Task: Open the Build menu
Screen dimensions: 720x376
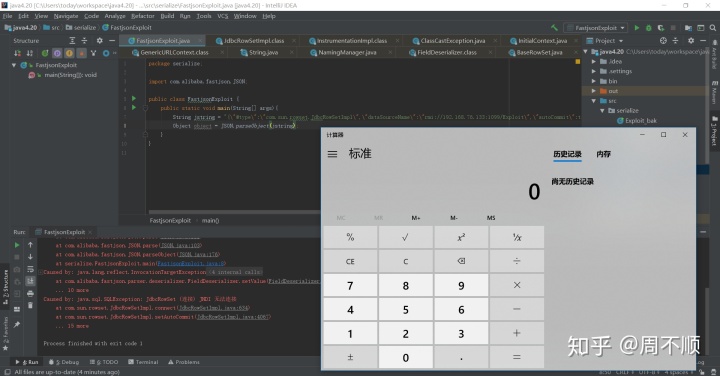Action: click(x=167, y=16)
